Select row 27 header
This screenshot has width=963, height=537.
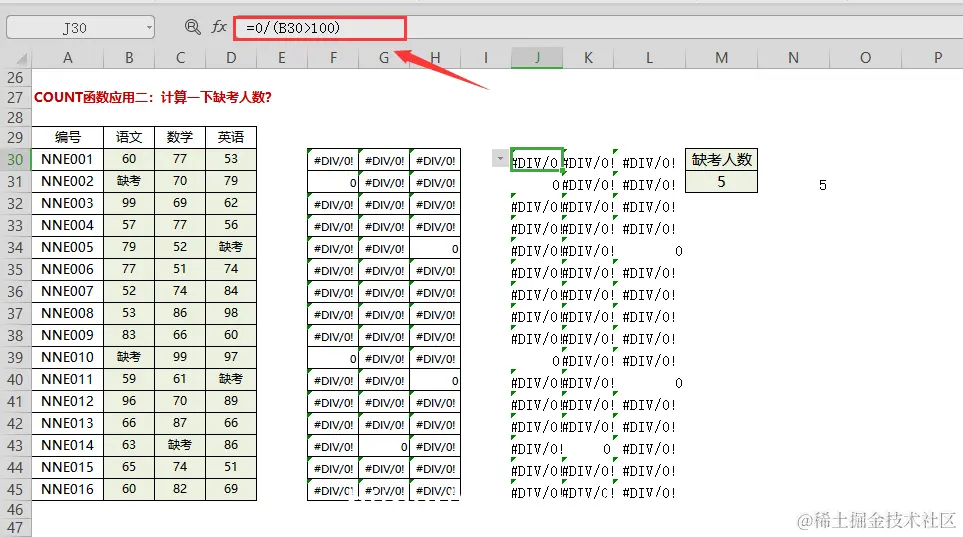pos(15,98)
